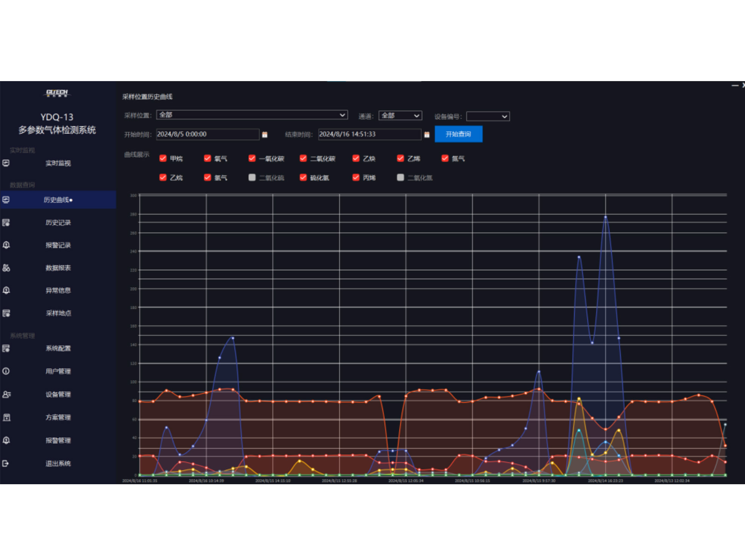Click the 用户管理 sidebar icon
The image size is (745, 560).
coord(6,371)
